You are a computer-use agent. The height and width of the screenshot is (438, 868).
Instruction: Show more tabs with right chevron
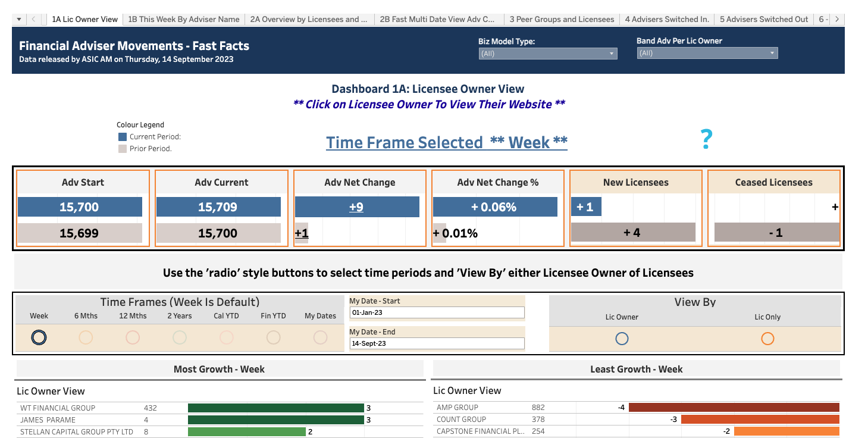tap(837, 19)
